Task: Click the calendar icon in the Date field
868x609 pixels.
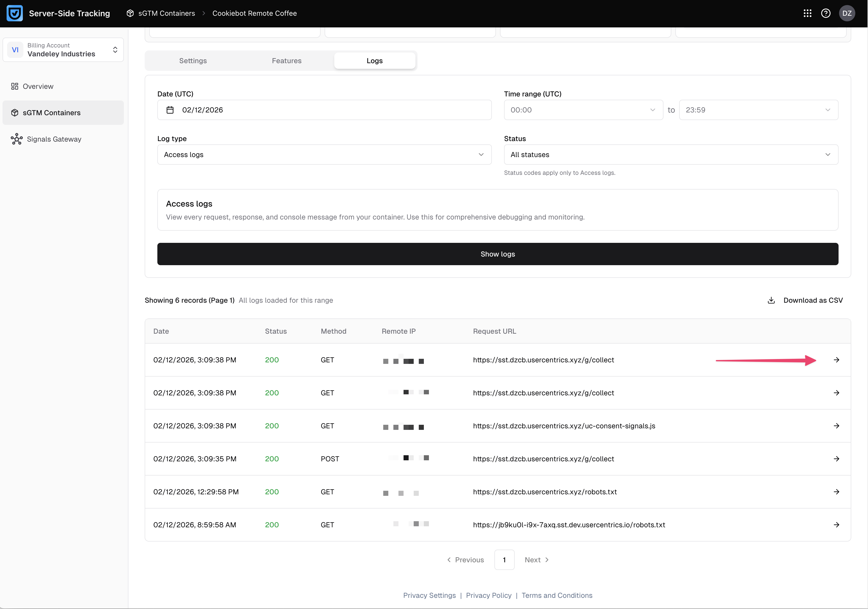Action: click(x=170, y=110)
